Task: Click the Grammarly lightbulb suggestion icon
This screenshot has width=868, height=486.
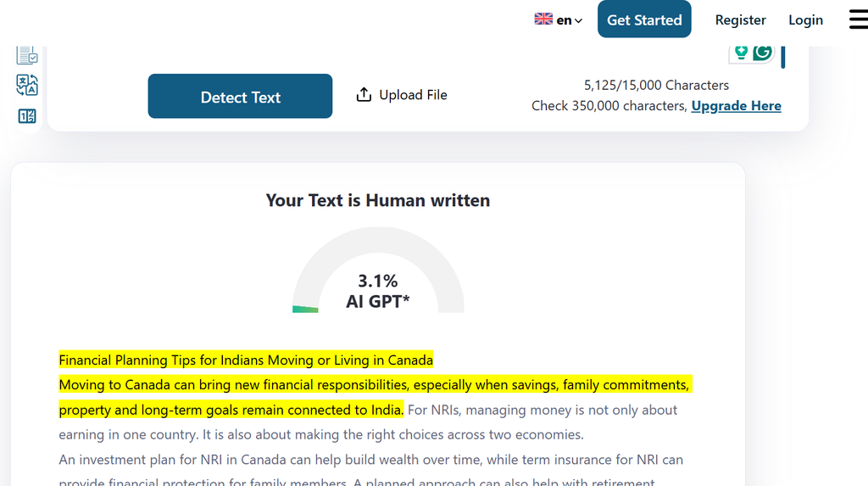Action: [741, 52]
